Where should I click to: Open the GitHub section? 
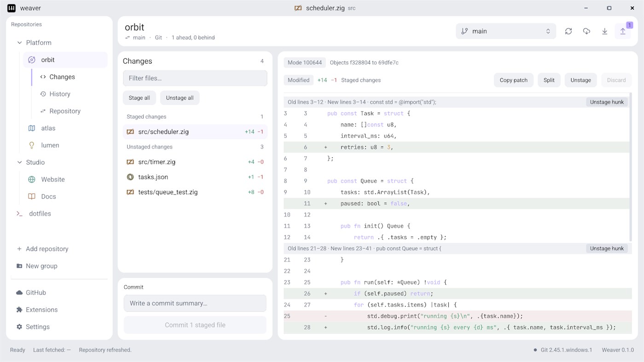(59, 293)
